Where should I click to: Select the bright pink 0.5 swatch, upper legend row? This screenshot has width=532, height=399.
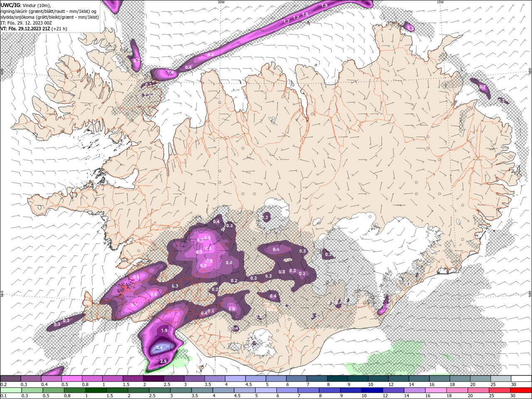(71, 379)
